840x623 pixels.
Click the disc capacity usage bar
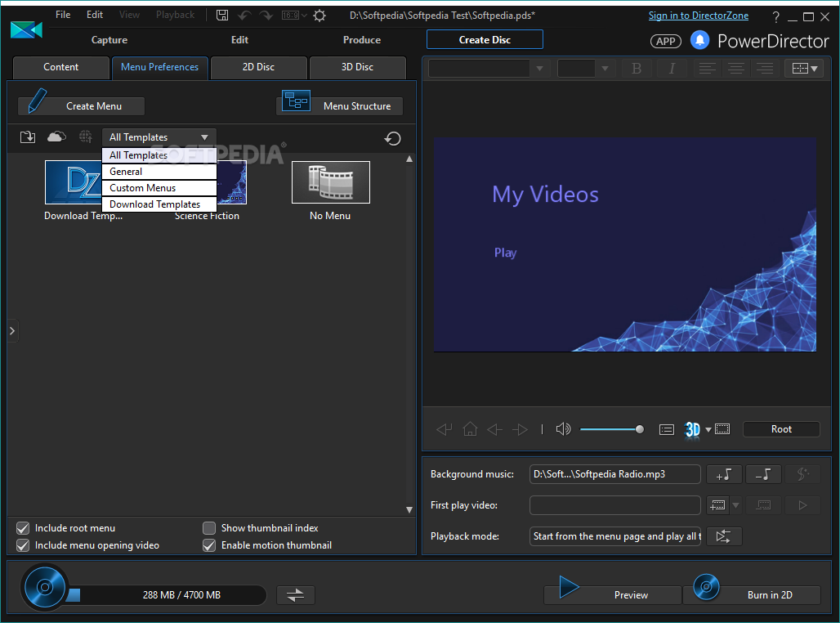tap(168, 595)
